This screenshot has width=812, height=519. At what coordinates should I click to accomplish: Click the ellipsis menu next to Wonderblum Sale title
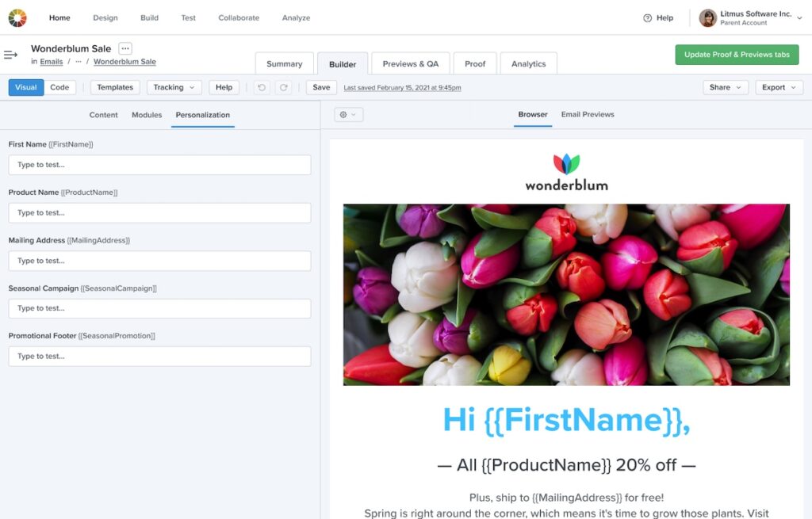[125, 48]
